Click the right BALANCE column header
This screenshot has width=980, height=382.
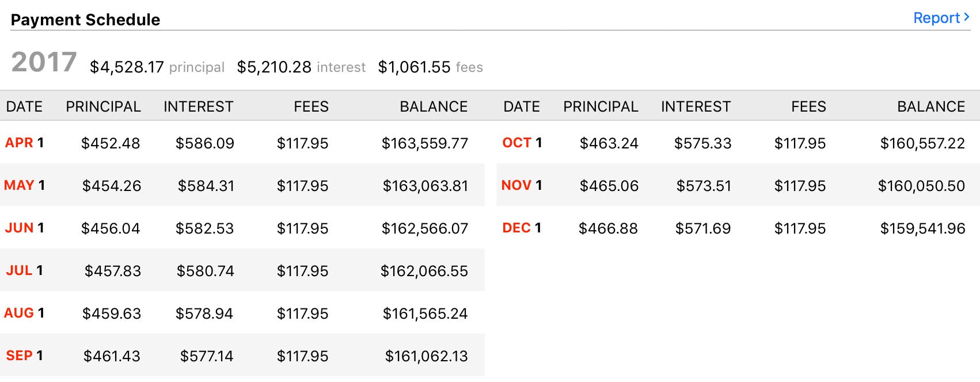[930, 106]
